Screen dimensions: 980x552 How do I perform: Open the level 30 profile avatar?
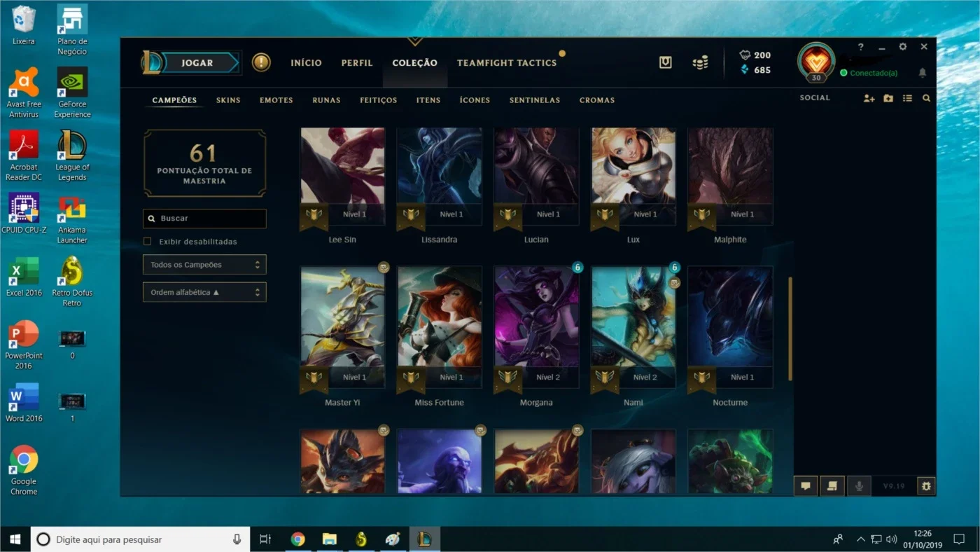pyautogui.click(x=816, y=62)
